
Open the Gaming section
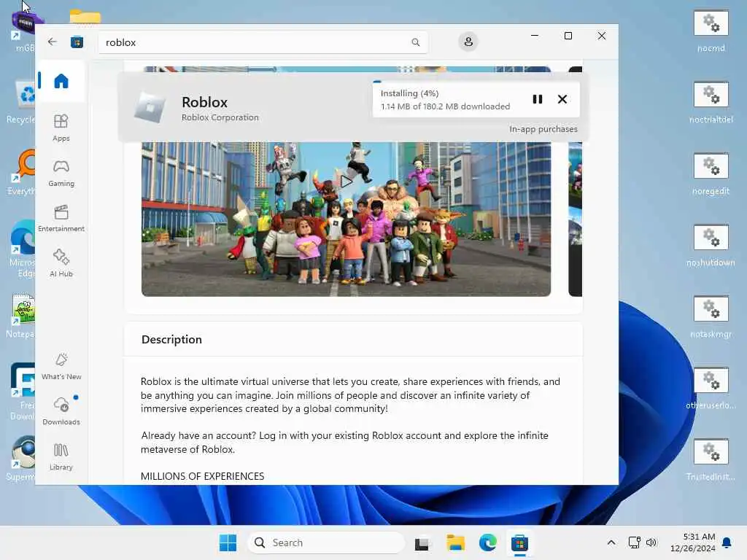[61, 173]
